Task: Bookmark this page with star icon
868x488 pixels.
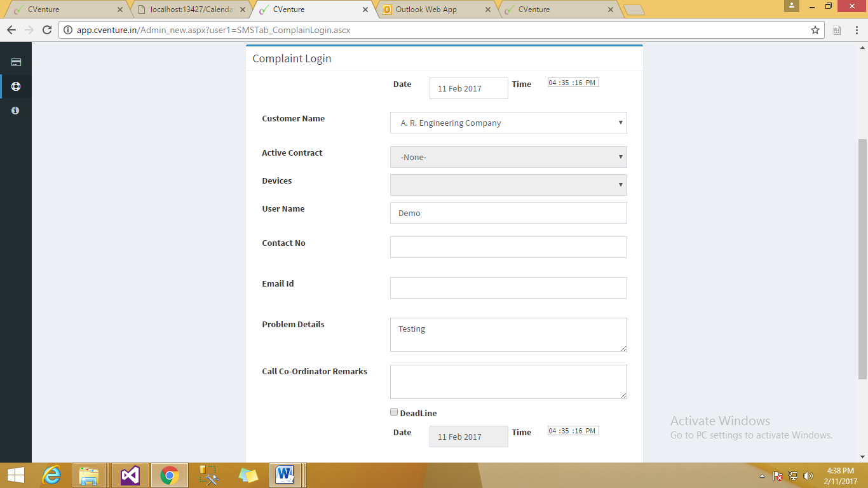Action: point(815,30)
